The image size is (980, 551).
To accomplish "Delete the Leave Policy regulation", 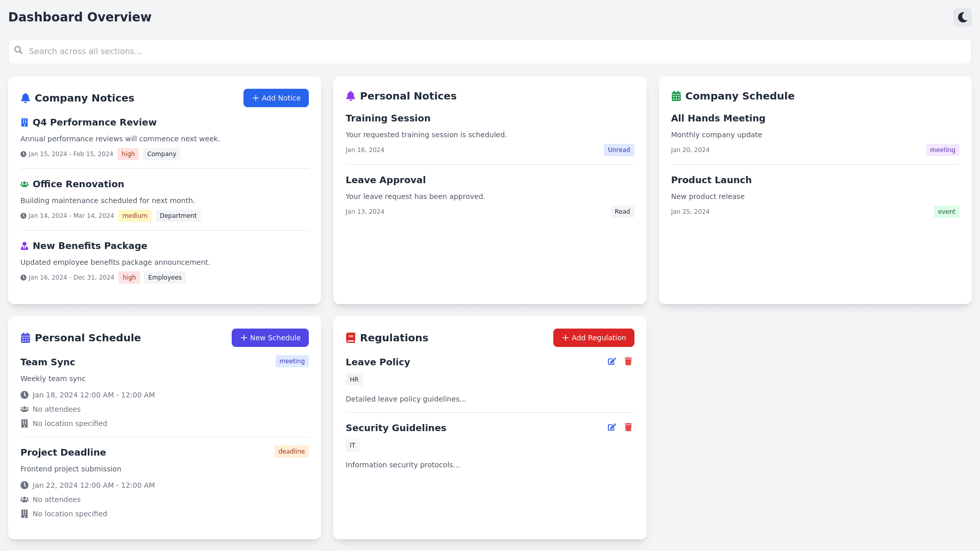I will (628, 361).
